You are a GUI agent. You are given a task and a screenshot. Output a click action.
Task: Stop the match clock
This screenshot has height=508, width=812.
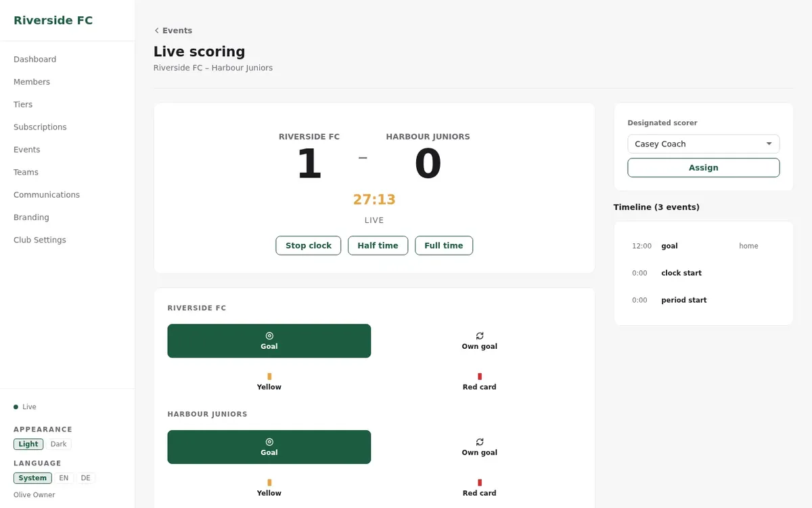[309, 245]
